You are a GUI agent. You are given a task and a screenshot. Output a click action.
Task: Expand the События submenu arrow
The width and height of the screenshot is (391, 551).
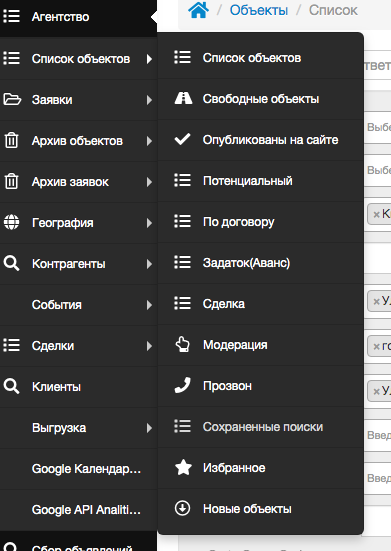pyautogui.click(x=149, y=305)
